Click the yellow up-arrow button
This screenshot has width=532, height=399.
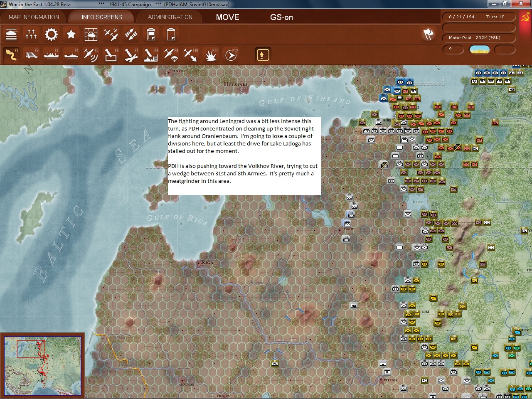tap(263, 55)
